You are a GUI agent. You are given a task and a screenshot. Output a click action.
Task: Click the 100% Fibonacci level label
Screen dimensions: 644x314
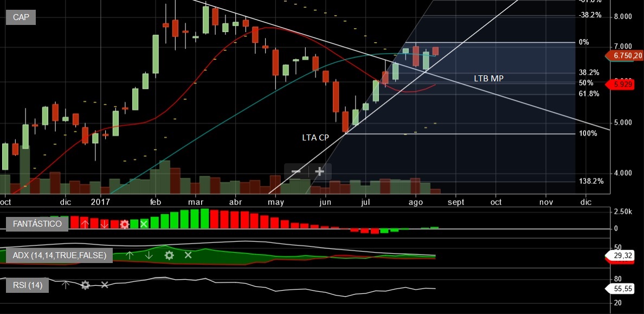pos(588,133)
